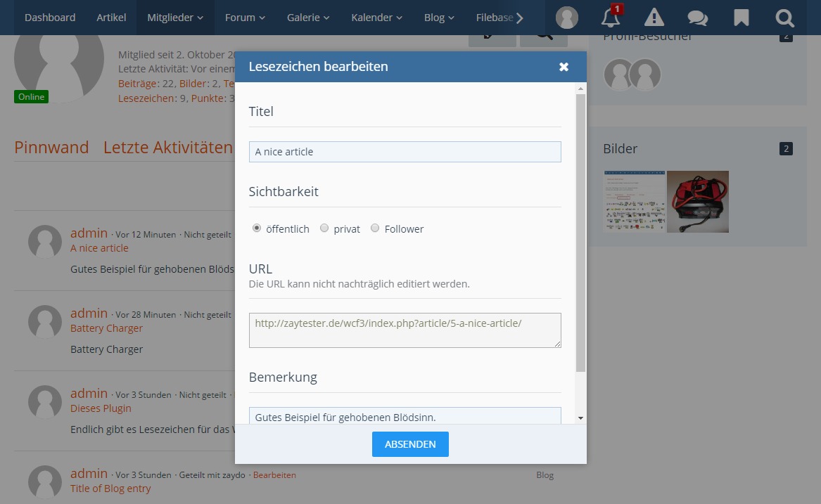This screenshot has height=504, width=821.
Task: Expand the Mitglieder dropdown menu
Action: (x=174, y=18)
